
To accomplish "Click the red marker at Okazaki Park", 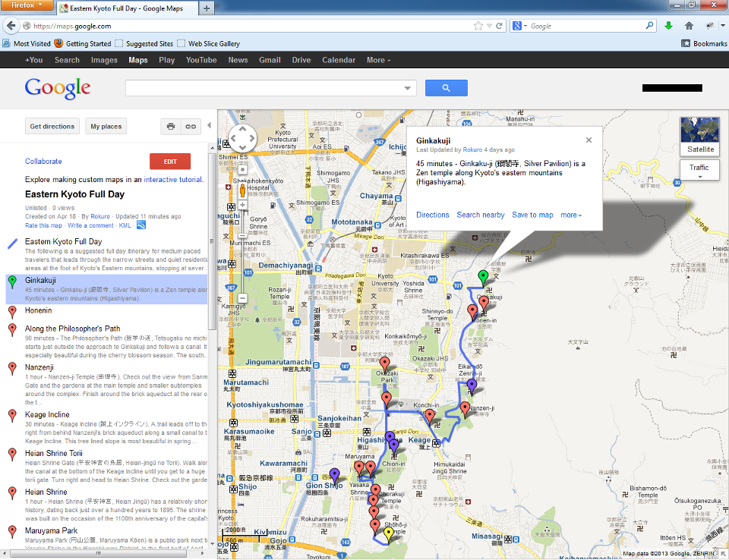I will pyautogui.click(x=384, y=364).
